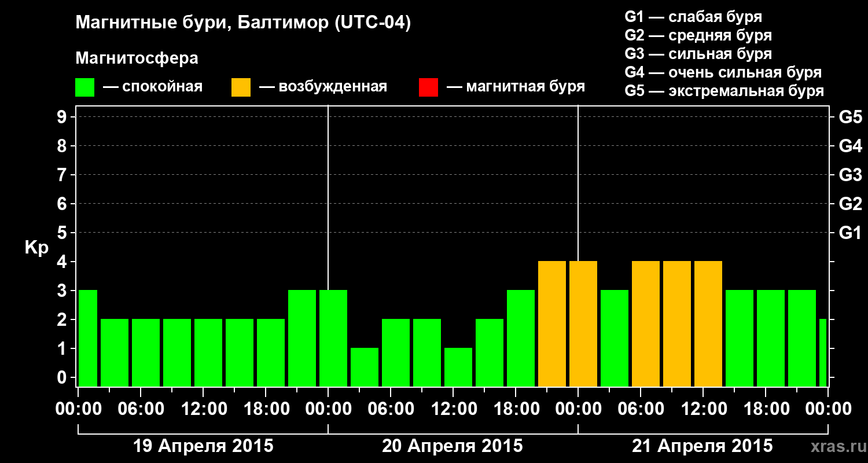Click the 'G2' right axis label

click(x=850, y=204)
